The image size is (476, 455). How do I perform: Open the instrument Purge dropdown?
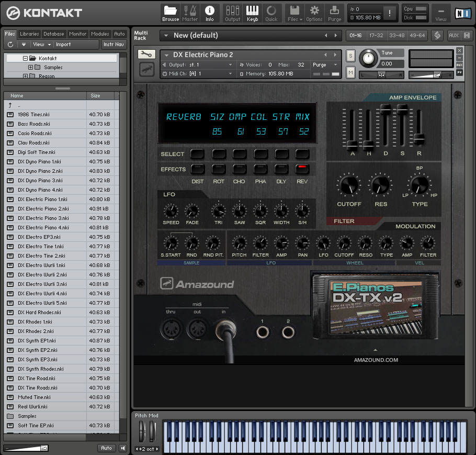tap(325, 65)
